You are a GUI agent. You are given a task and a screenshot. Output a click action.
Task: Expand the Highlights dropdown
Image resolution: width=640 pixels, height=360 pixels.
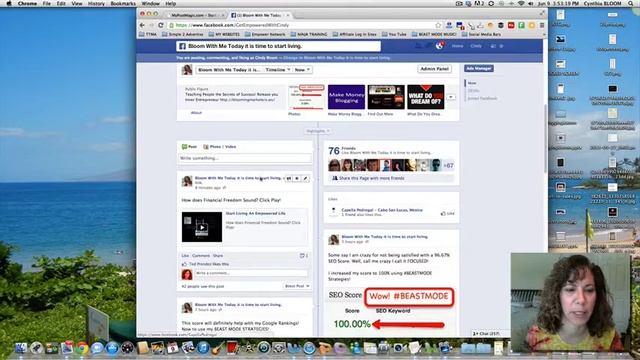click(x=318, y=131)
